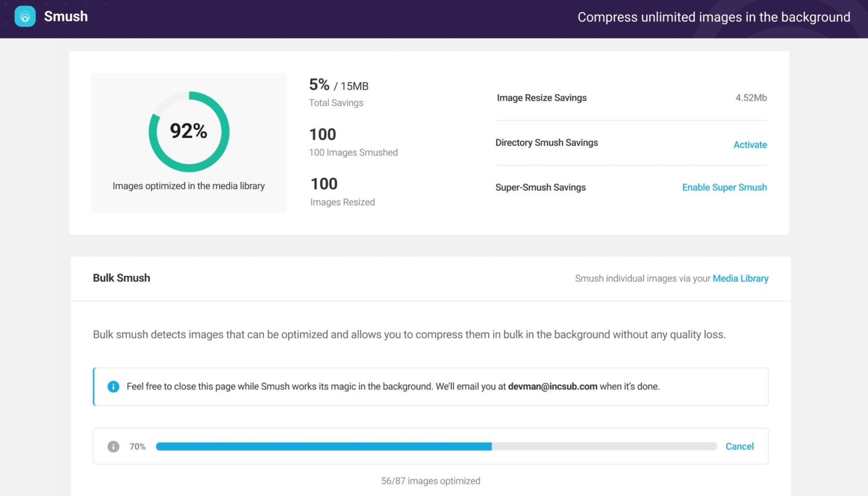Click the 4.52Mb Image Resize Savings value

tap(751, 98)
